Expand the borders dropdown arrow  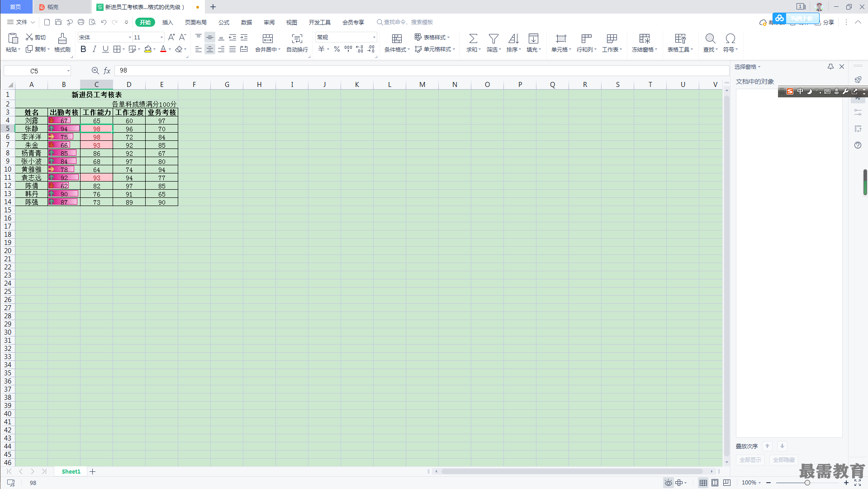[123, 49]
